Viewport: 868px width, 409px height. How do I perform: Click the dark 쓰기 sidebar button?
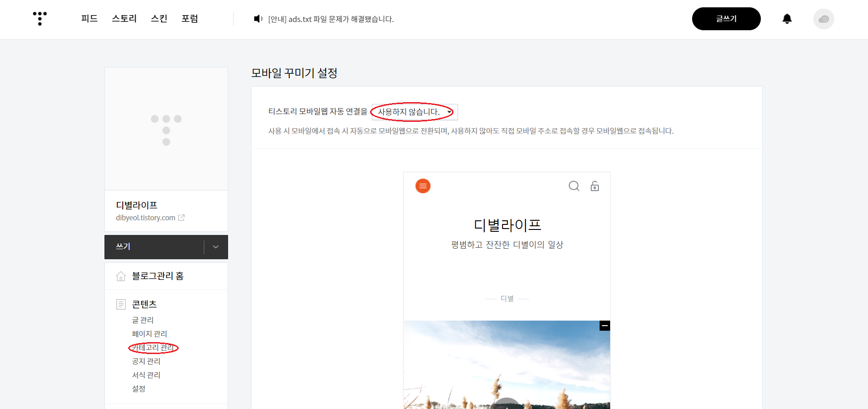[154, 247]
